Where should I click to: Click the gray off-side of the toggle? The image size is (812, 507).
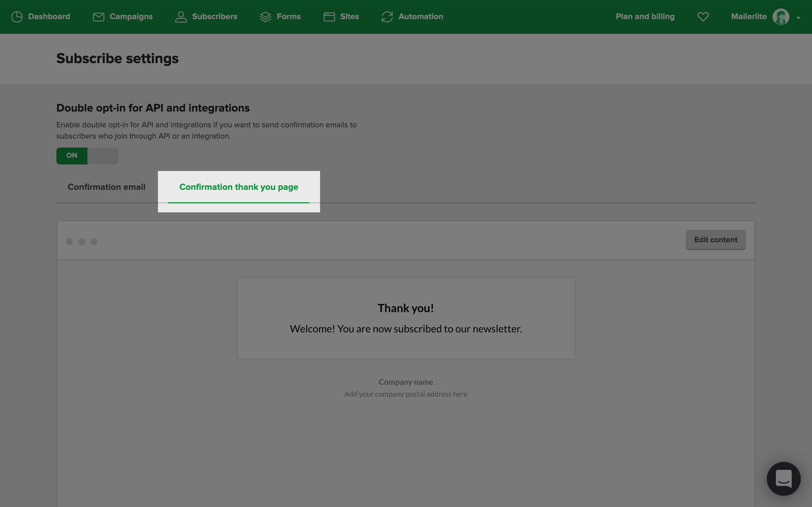[x=103, y=155]
